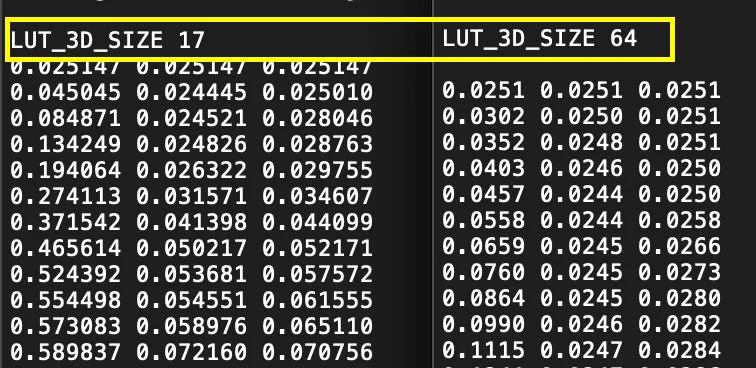Click the LUT_3D_SIZE 17 header text
This screenshot has height=368, width=756.
(x=108, y=40)
